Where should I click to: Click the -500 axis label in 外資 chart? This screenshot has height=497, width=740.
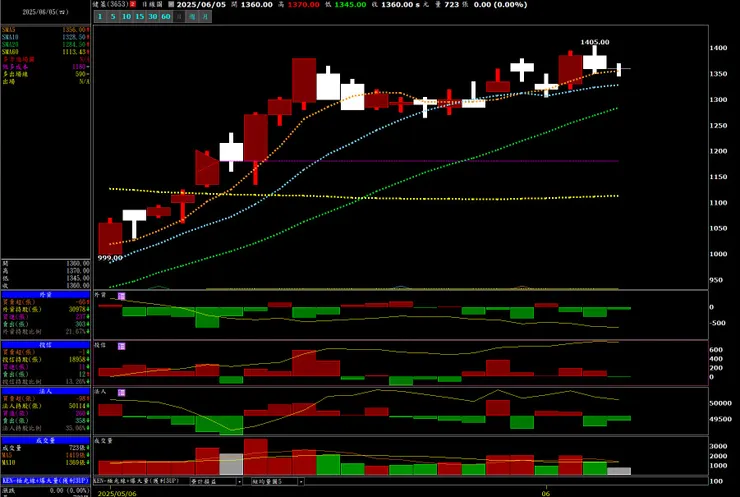tap(718, 323)
